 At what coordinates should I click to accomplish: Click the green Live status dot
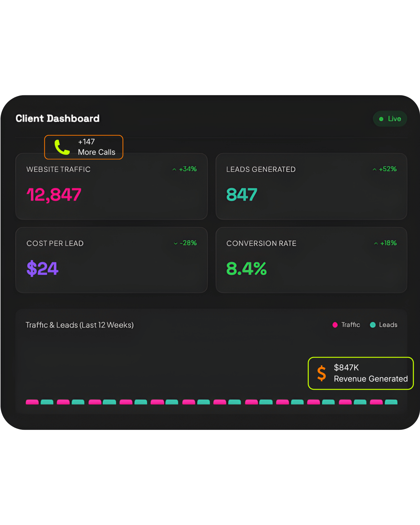coord(381,119)
